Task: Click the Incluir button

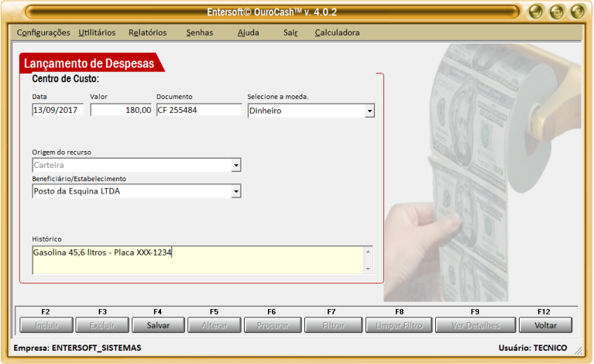Action: (46, 325)
